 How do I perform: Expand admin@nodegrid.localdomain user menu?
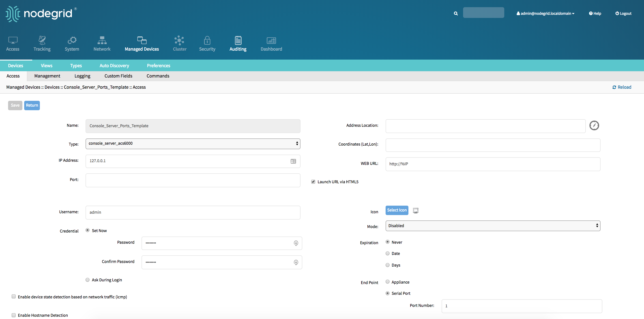[x=545, y=13]
